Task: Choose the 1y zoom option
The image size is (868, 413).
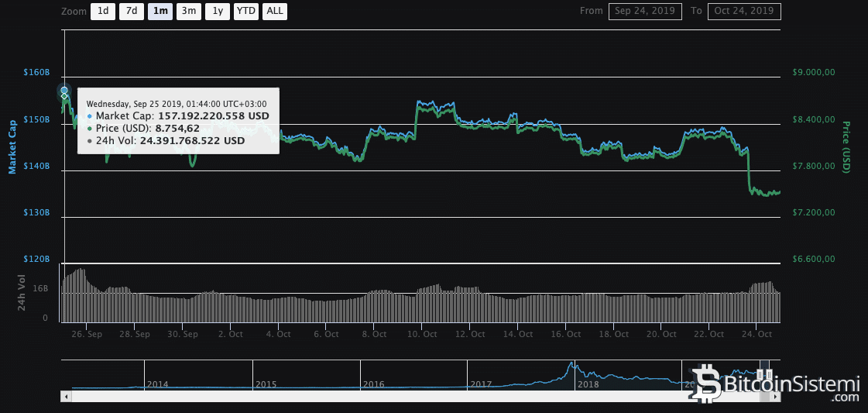Action: [x=217, y=11]
